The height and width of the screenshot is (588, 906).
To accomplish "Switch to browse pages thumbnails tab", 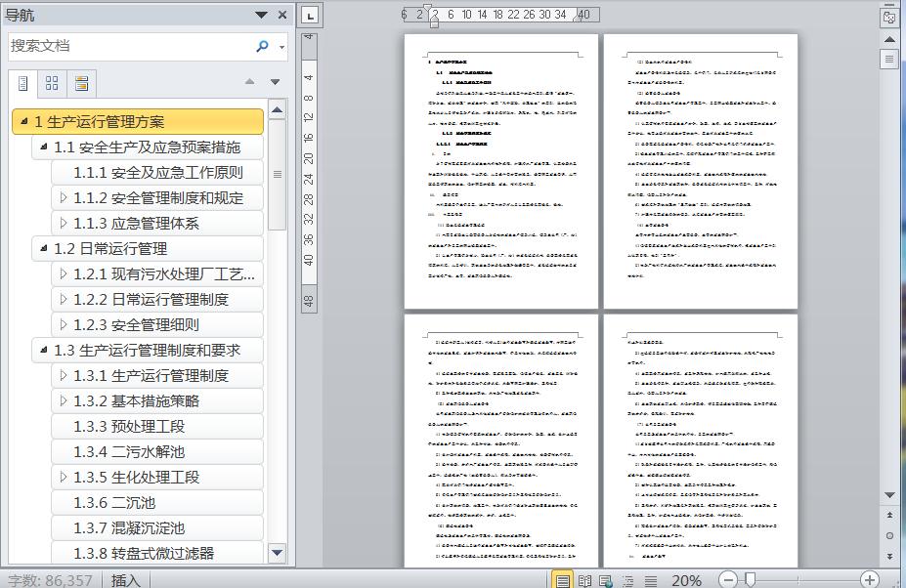I will pos(52,83).
